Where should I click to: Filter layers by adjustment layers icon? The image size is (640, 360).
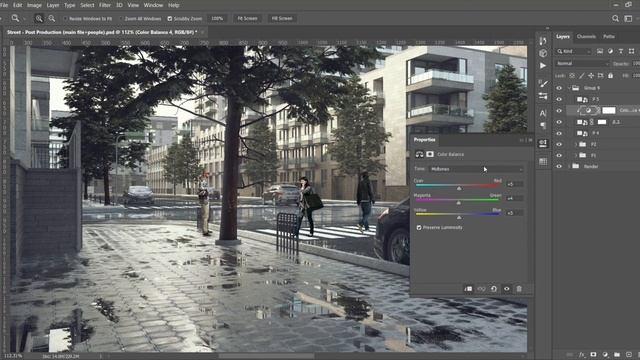click(610, 51)
